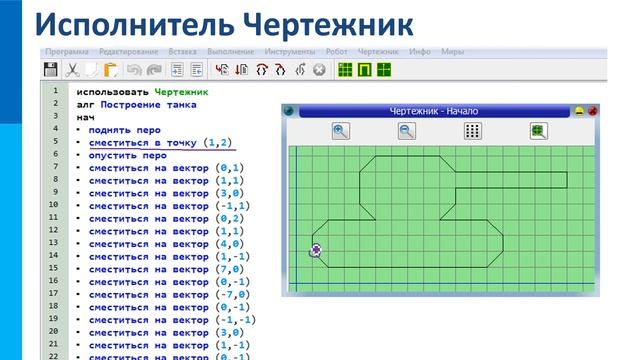Click line "использовать Чертежник"
Viewport: 640px width, 360px height.
[x=142, y=92]
